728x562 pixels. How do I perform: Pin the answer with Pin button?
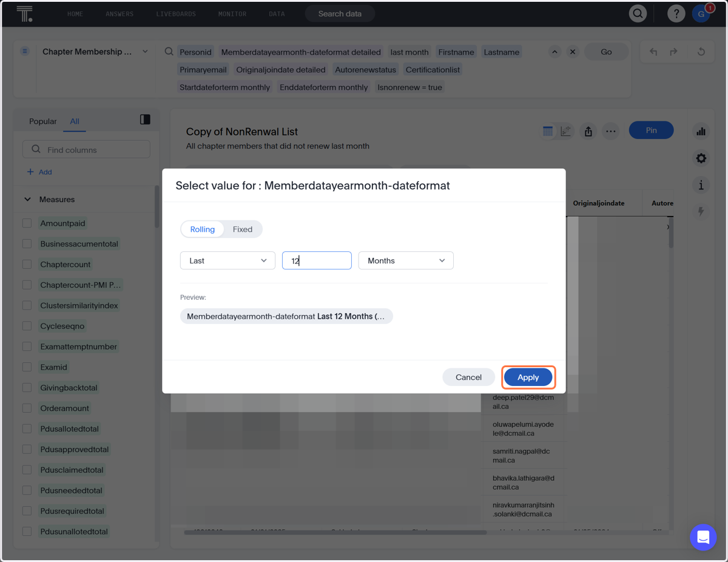point(651,130)
